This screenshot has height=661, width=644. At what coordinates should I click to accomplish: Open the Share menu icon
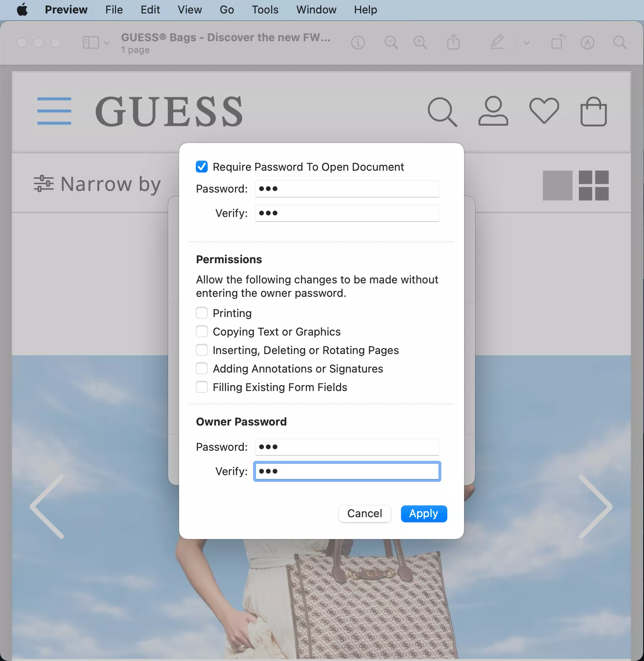click(x=453, y=42)
